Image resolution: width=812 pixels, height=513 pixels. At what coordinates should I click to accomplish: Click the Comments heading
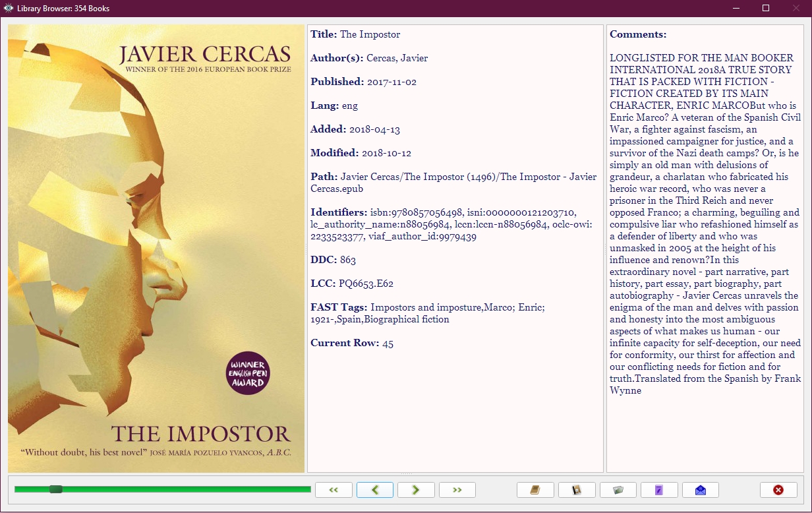(638, 34)
